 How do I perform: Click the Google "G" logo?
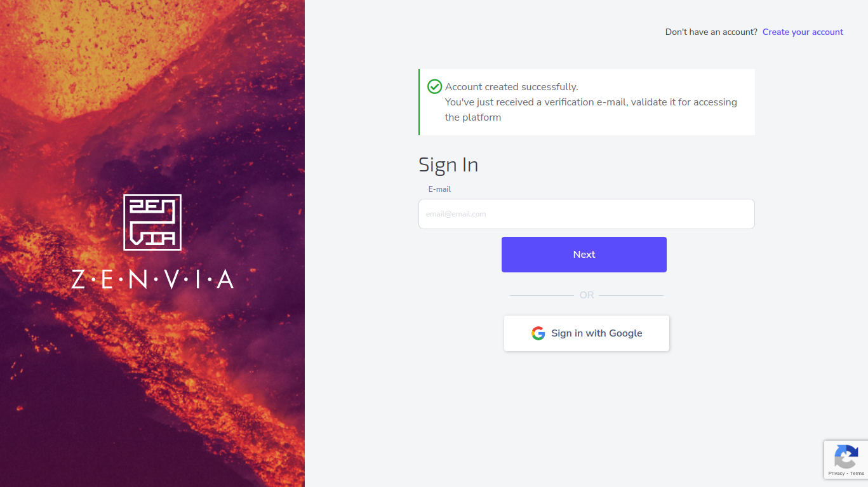click(x=538, y=333)
